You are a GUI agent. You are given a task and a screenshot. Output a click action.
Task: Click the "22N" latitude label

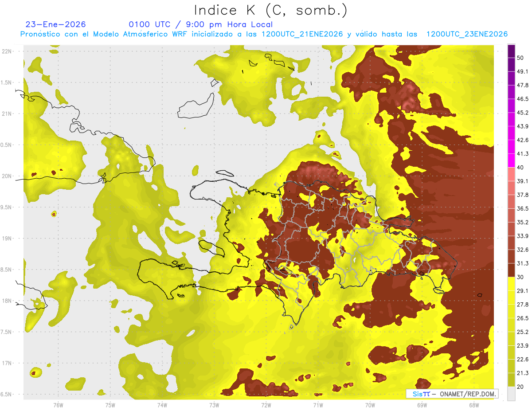tap(7, 51)
